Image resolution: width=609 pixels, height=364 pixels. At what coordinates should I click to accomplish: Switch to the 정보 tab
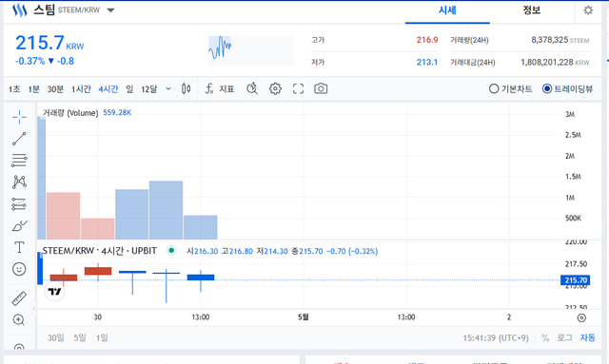tap(532, 10)
